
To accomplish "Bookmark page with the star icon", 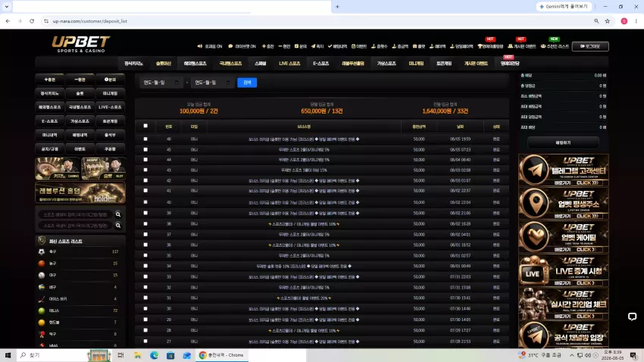I will coord(608,21).
